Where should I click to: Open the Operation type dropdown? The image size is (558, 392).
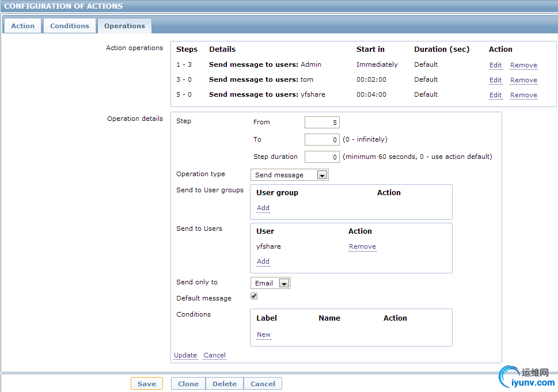(290, 175)
